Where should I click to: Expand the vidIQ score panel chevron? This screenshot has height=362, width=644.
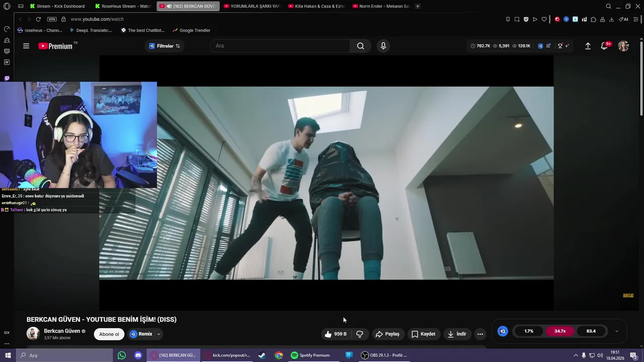617,331
